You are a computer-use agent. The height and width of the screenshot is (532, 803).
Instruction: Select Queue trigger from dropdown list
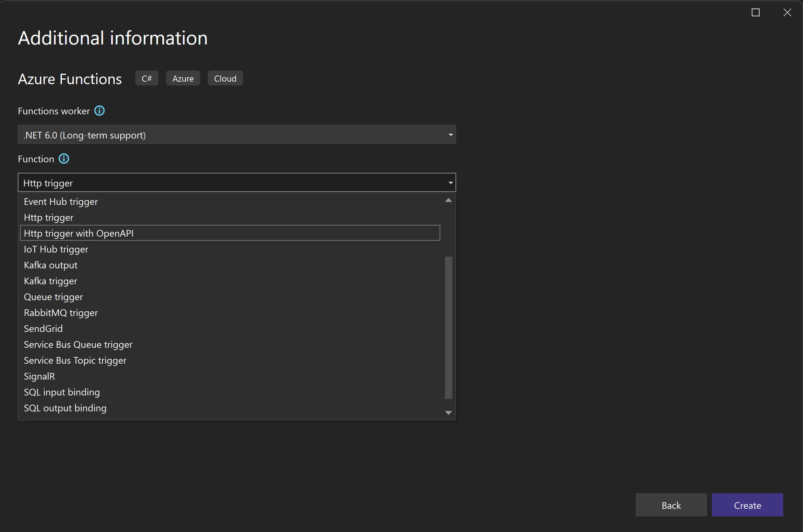(53, 296)
